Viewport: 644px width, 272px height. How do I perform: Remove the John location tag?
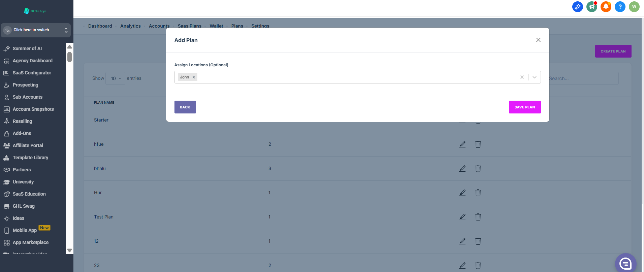194,77
